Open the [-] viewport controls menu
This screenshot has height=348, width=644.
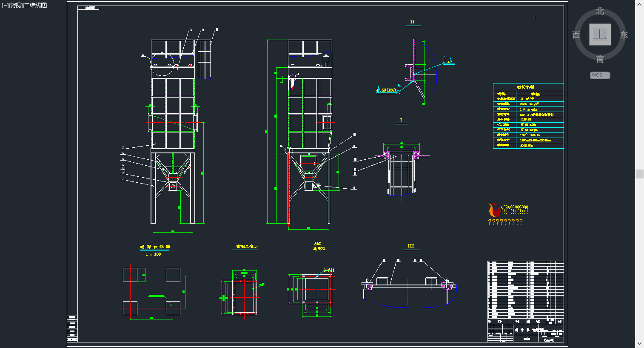5,5
